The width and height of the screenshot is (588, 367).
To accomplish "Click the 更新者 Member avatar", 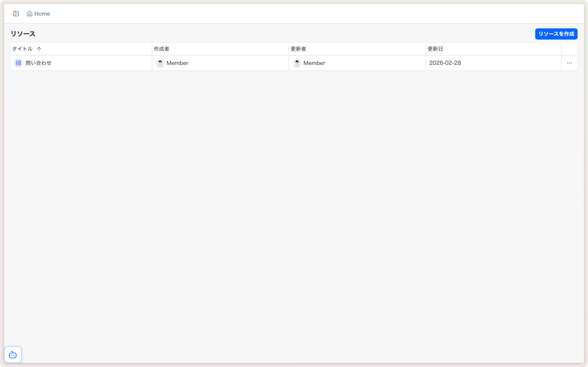I will click(297, 63).
